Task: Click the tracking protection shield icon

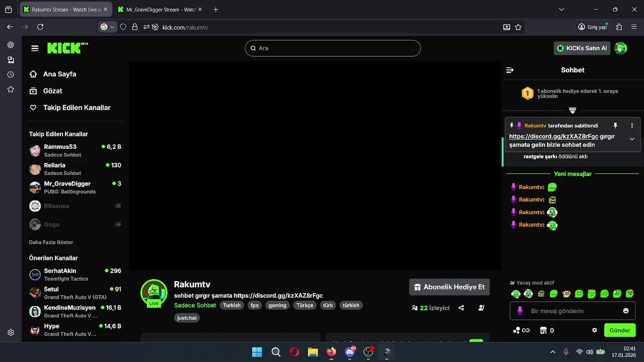Action: 123,27
